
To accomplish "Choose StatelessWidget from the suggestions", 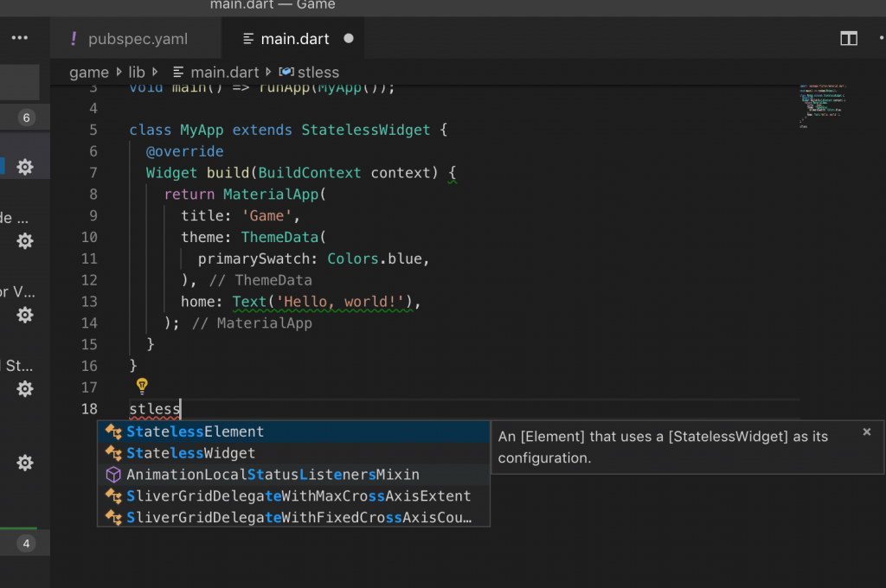I will tap(191, 453).
